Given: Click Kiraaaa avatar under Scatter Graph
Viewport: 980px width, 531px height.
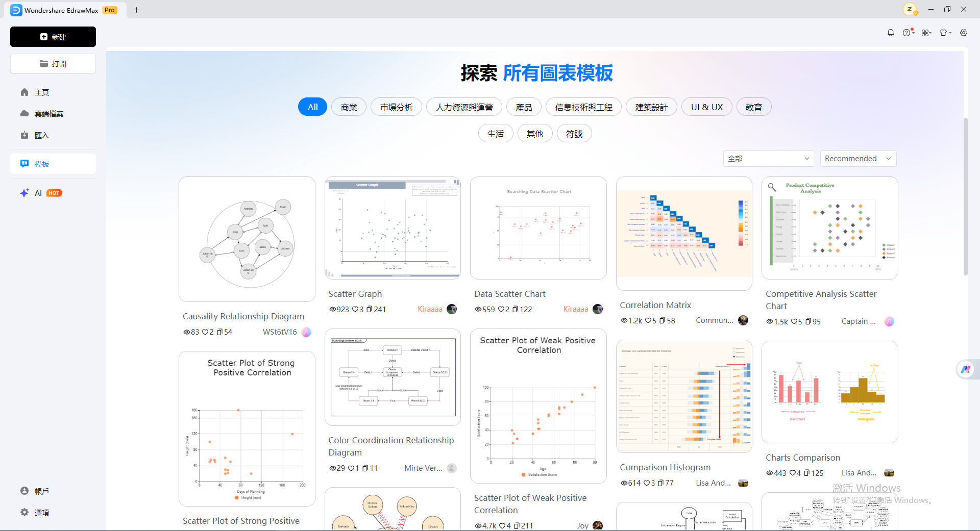Looking at the screenshot, I should point(452,309).
